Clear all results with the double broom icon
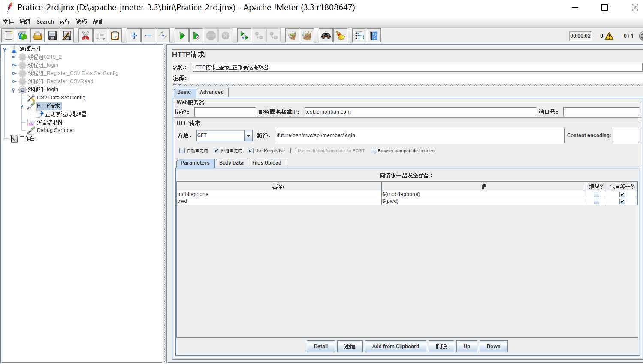The image size is (643, 364). pyautogui.click(x=307, y=36)
